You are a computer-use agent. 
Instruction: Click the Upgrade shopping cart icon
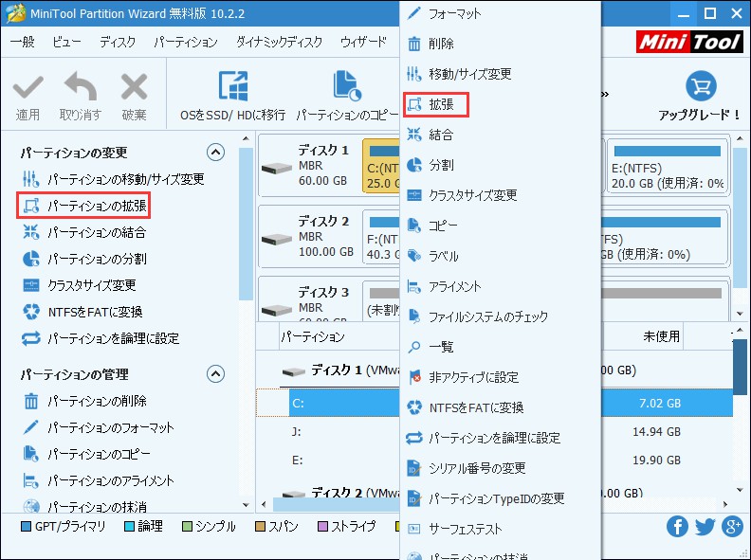tap(701, 86)
